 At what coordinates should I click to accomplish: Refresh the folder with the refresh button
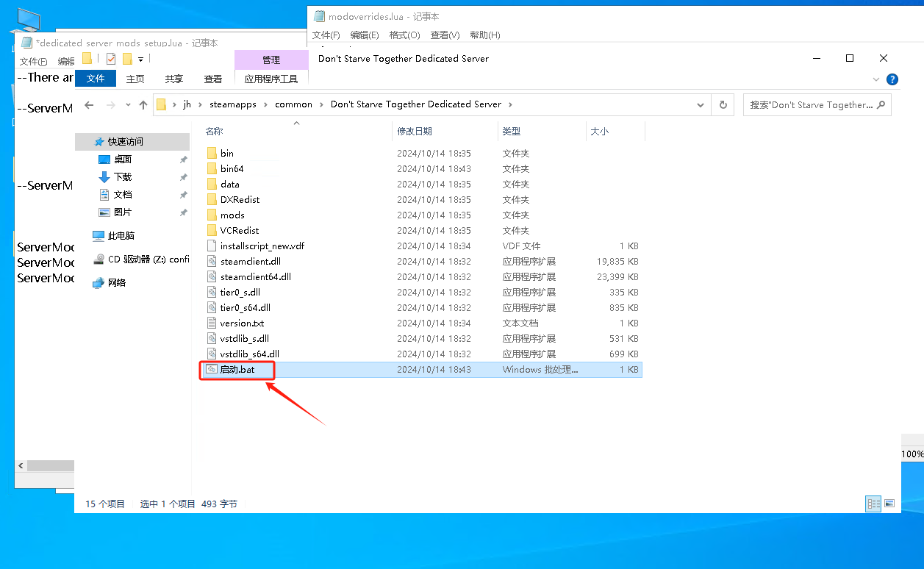[723, 105]
